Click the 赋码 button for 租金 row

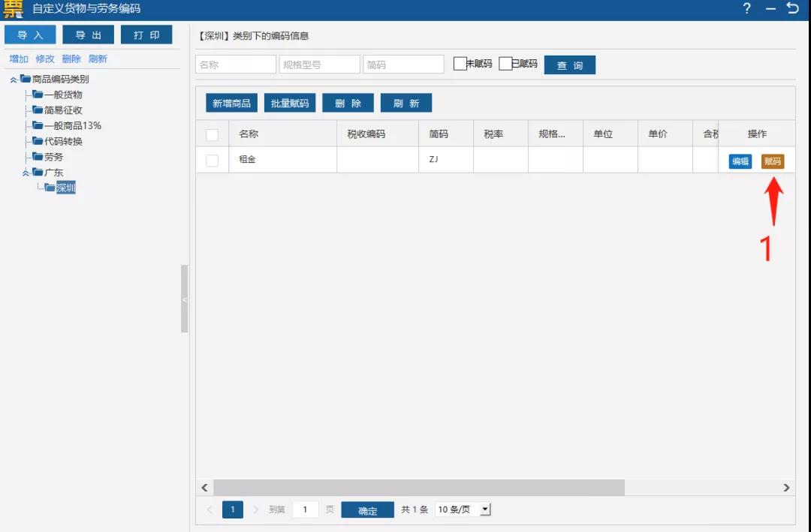(x=773, y=161)
